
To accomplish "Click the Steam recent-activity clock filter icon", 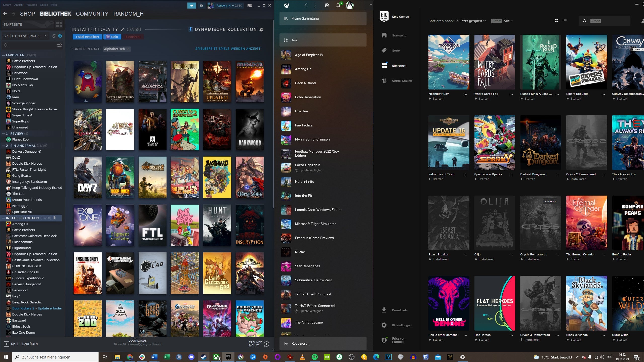I will click(54, 36).
